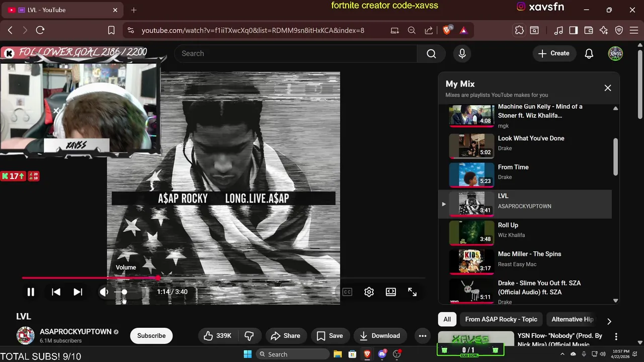Play Machine Gun Kelly Mind of a Stoner
The width and height of the screenshot is (644, 362).
click(x=525, y=116)
